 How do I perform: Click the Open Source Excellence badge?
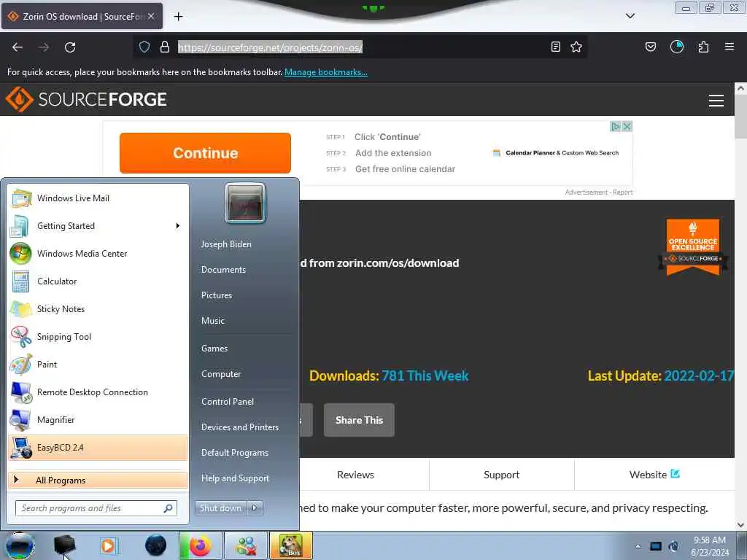click(693, 246)
